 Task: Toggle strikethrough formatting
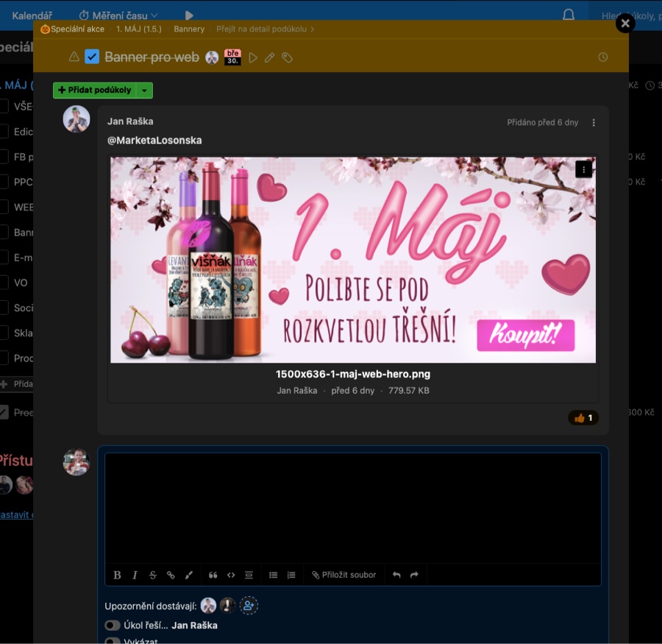click(x=153, y=575)
